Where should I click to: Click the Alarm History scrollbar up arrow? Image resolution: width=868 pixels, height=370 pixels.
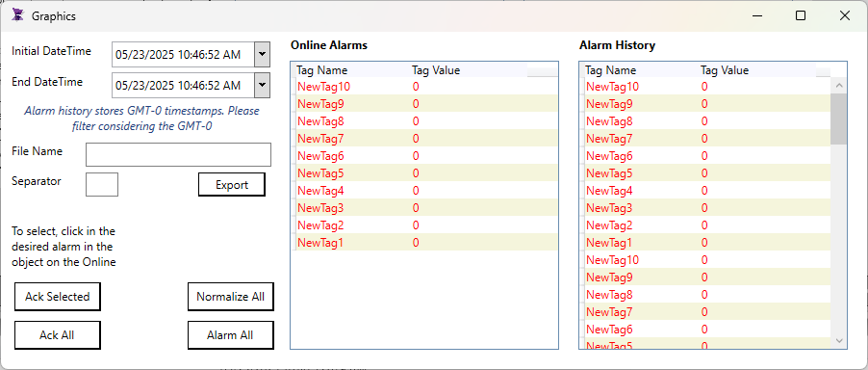(839, 86)
